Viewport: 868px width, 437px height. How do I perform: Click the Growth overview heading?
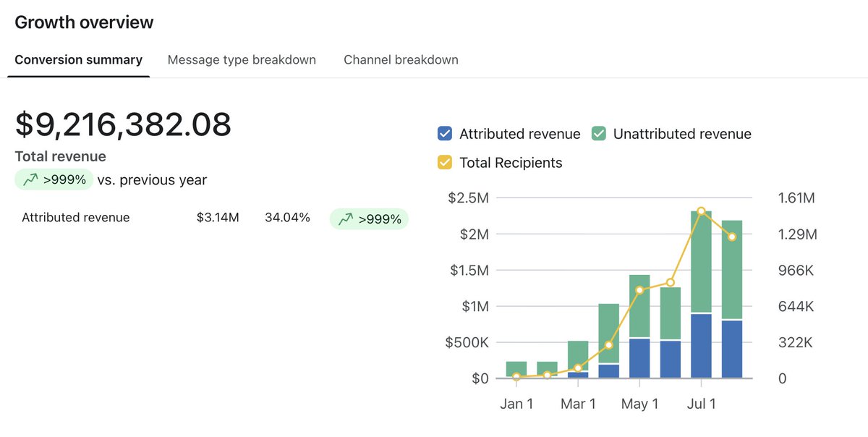point(84,22)
